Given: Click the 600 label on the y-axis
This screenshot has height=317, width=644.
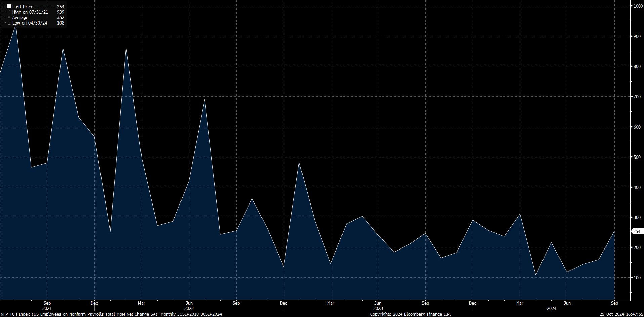Looking at the screenshot, I should (x=637, y=127).
